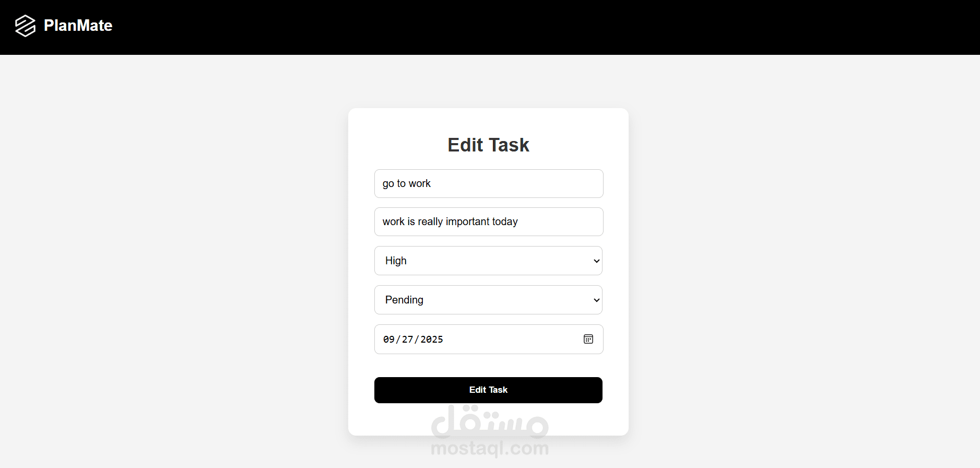
Task: Click the Arabic Mostaql watermark logo
Action: 489,422
